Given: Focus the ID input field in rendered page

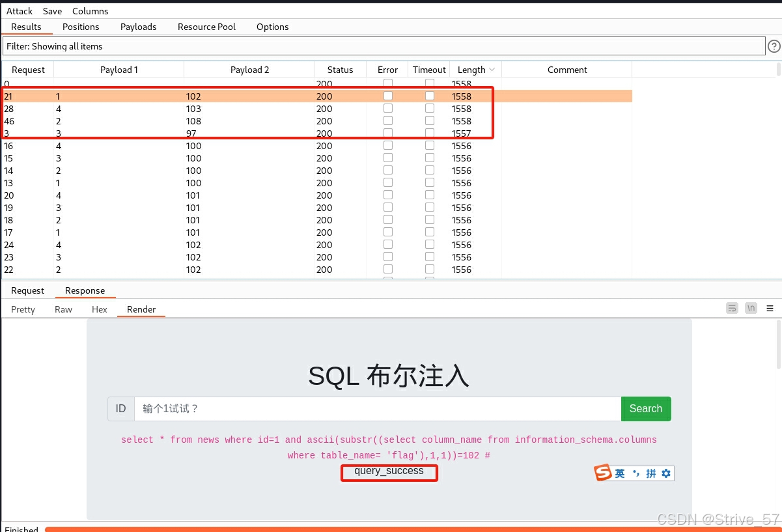Looking at the screenshot, I should [x=378, y=409].
